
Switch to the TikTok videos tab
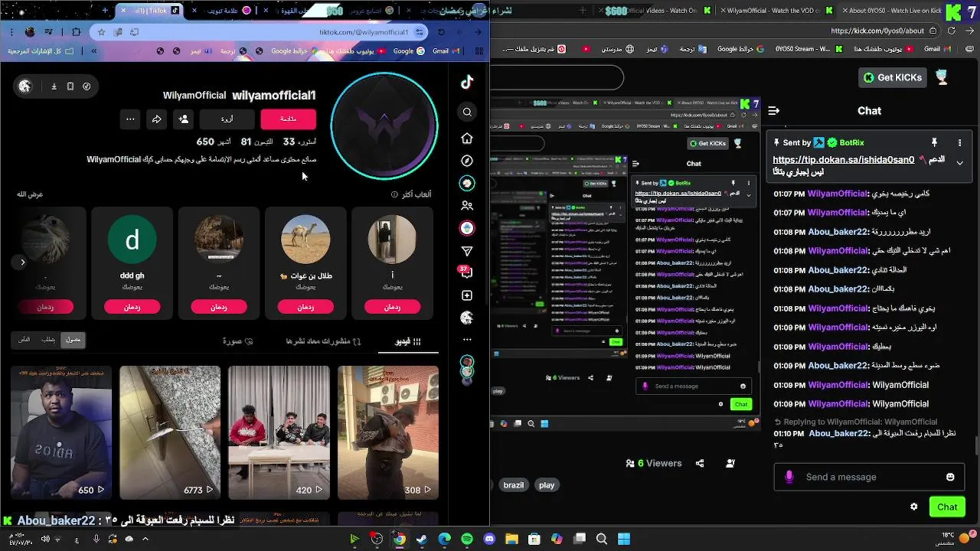408,341
